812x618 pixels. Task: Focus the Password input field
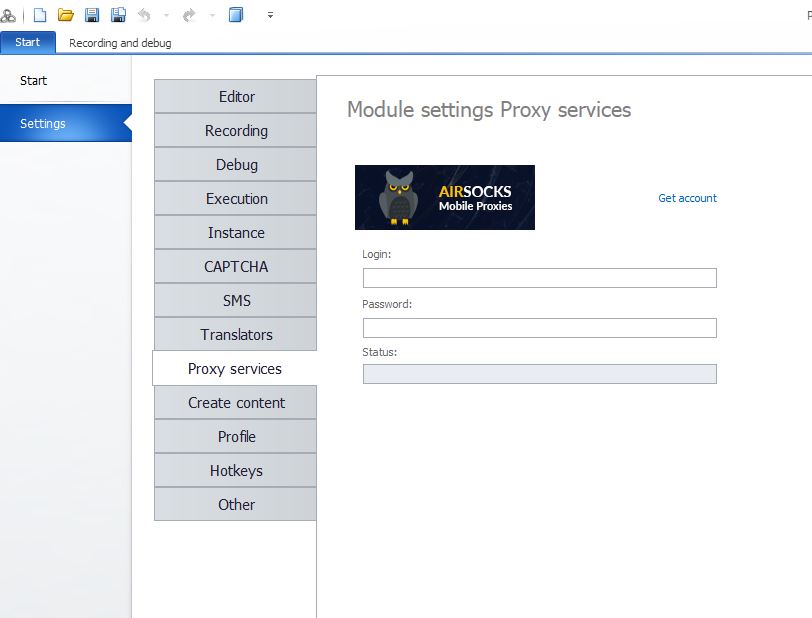(540, 328)
